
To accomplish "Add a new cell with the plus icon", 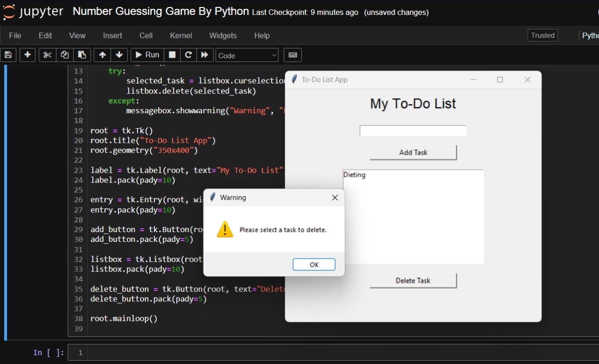I will tap(27, 55).
